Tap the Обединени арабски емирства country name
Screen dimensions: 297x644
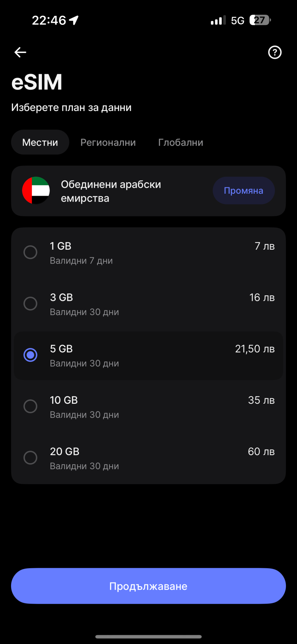tap(111, 191)
